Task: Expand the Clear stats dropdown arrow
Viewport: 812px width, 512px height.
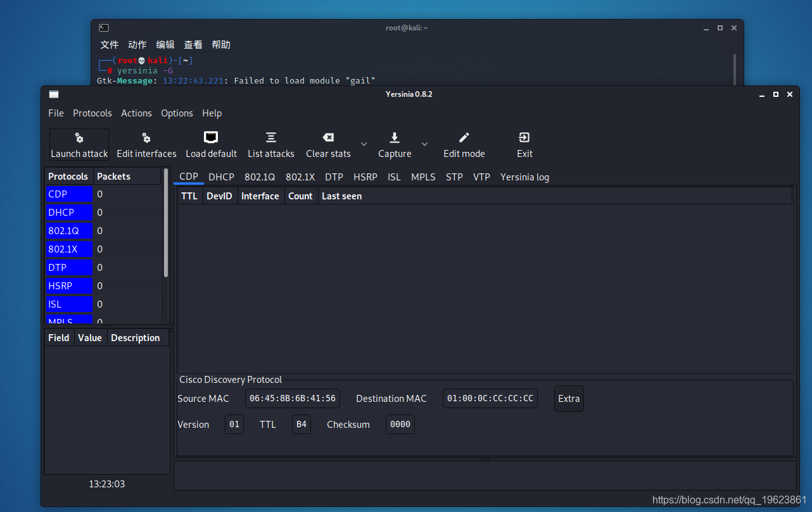Action: [x=364, y=144]
